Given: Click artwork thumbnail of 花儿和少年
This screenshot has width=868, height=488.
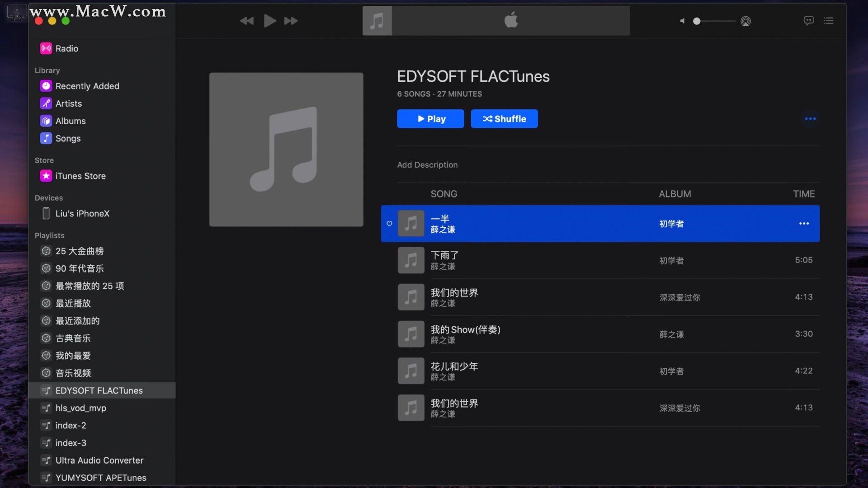Looking at the screenshot, I should tap(411, 371).
